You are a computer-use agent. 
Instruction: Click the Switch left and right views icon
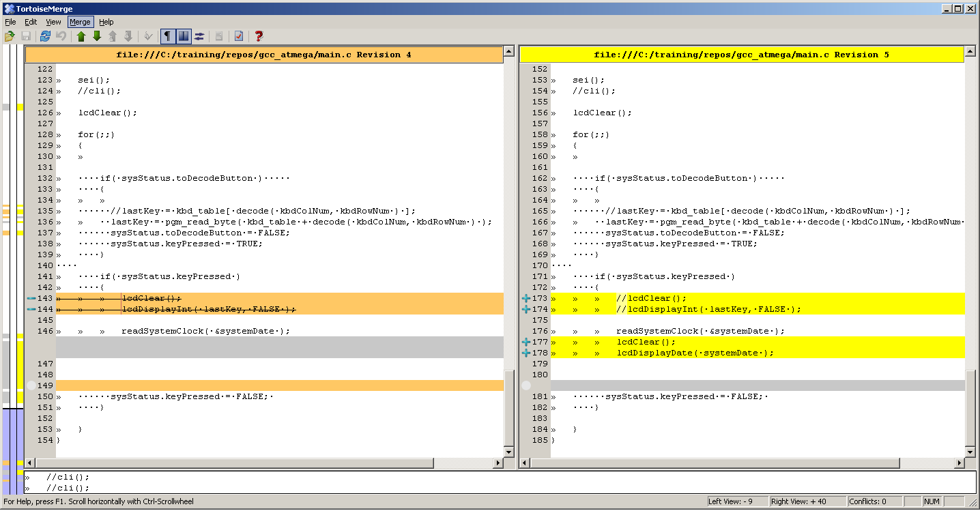199,36
